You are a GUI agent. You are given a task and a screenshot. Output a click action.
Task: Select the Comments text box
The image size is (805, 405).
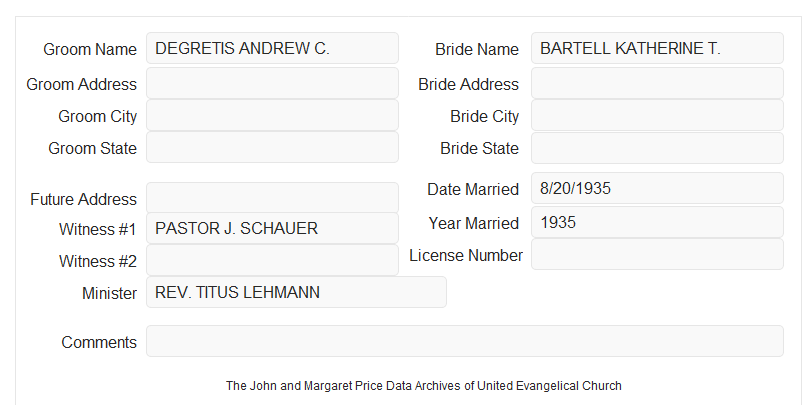click(465, 341)
